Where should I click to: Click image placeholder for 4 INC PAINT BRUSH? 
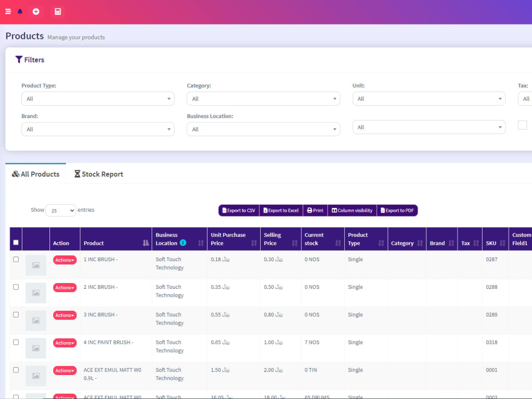(36, 348)
